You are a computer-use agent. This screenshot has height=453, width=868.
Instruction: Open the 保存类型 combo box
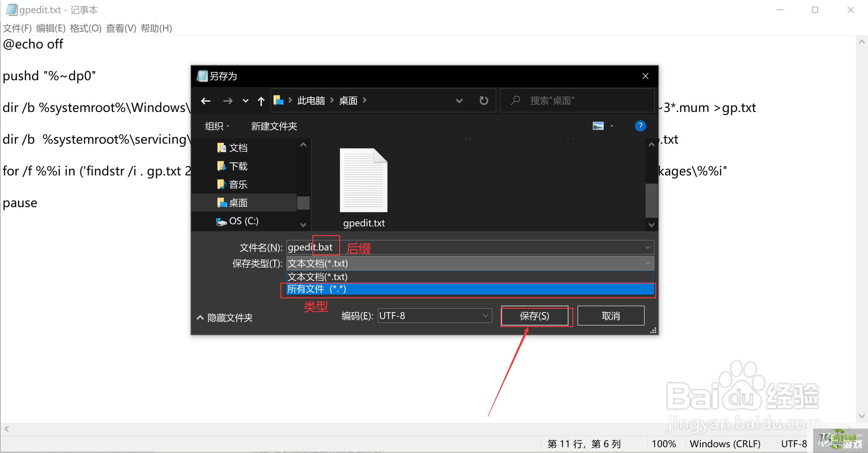470,263
